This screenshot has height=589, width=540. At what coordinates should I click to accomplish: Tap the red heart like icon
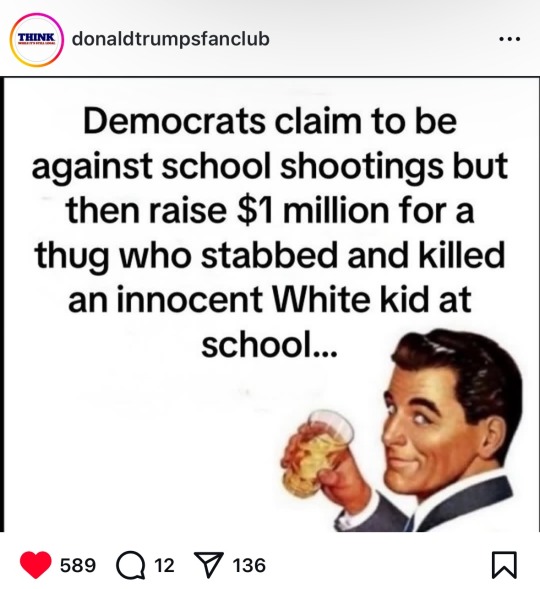pyautogui.click(x=36, y=565)
